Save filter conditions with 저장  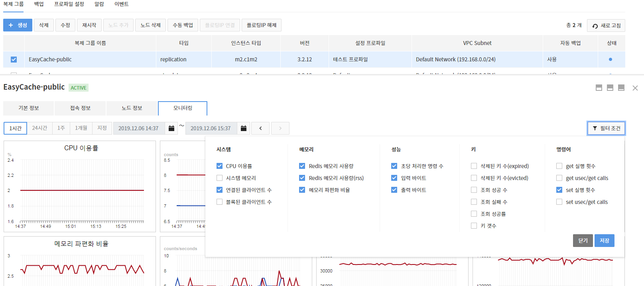pyautogui.click(x=605, y=241)
